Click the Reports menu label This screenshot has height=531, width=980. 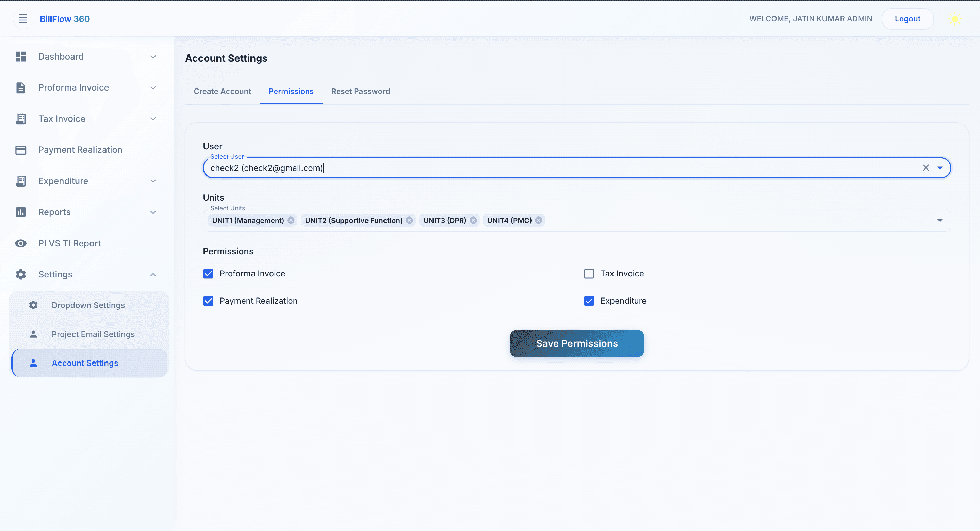click(x=54, y=212)
